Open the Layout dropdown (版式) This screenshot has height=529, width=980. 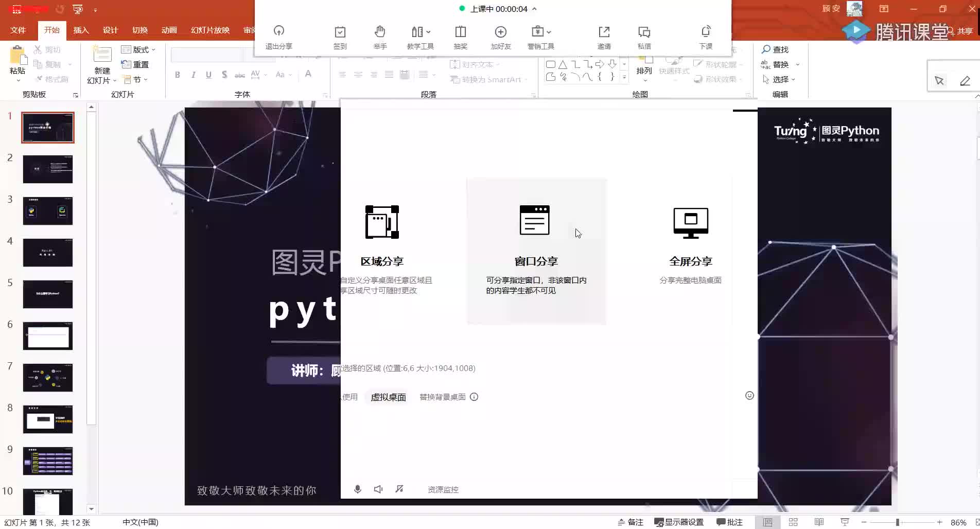coord(138,49)
